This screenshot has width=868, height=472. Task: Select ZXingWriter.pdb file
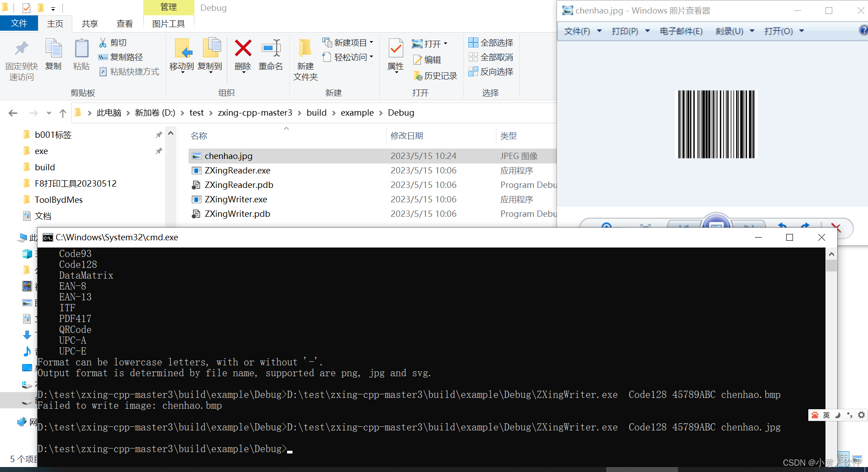tap(373, 214)
